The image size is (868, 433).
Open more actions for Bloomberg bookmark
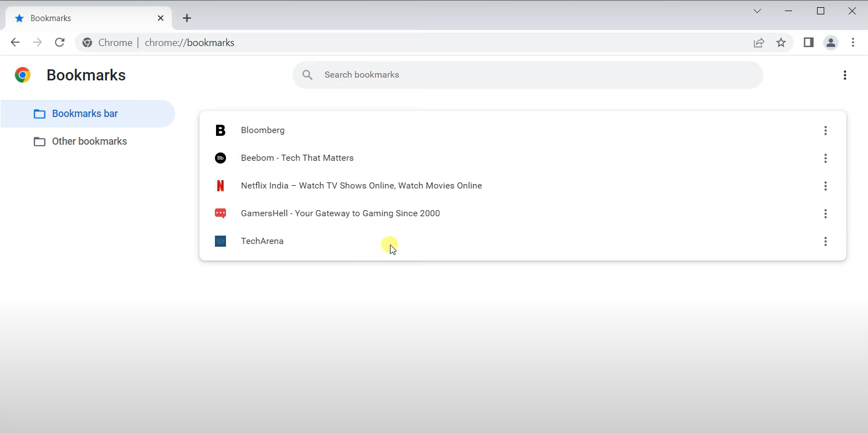point(825,131)
